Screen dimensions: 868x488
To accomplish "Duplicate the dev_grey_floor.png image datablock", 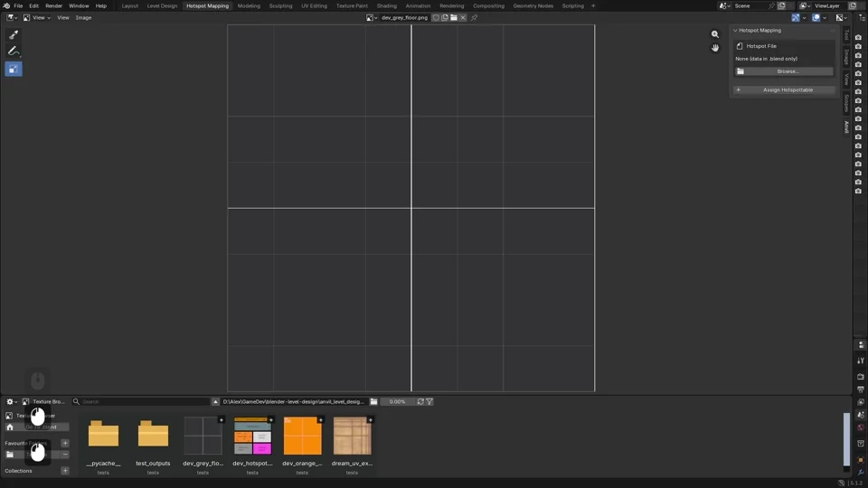I will click(445, 18).
